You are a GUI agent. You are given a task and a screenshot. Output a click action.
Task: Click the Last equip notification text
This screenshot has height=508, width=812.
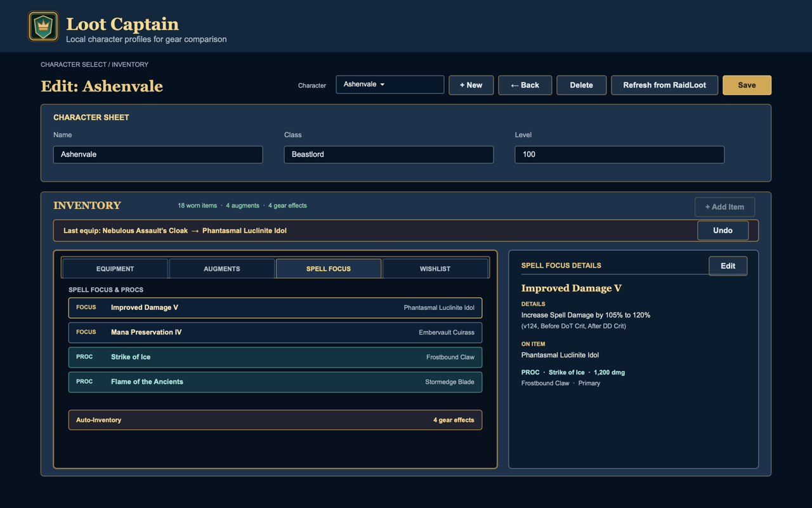[175, 231]
